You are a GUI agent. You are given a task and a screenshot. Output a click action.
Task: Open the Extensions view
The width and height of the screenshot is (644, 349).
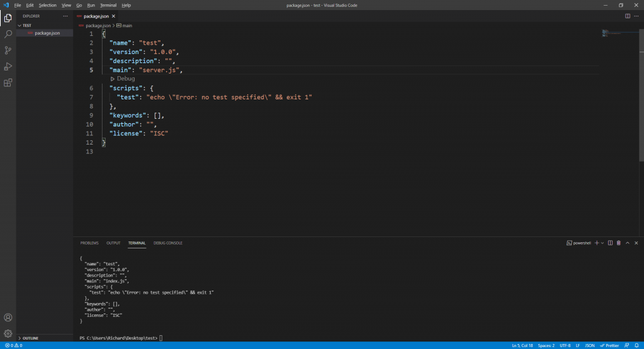(x=8, y=83)
